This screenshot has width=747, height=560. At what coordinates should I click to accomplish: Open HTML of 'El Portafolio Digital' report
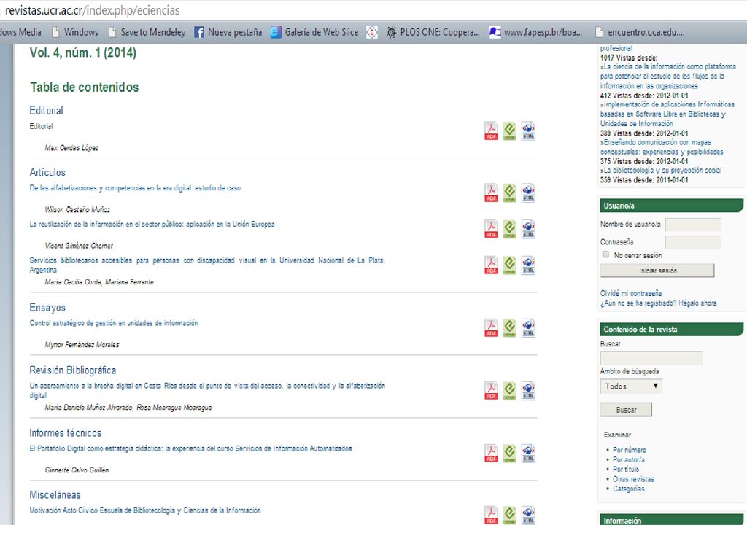click(528, 454)
